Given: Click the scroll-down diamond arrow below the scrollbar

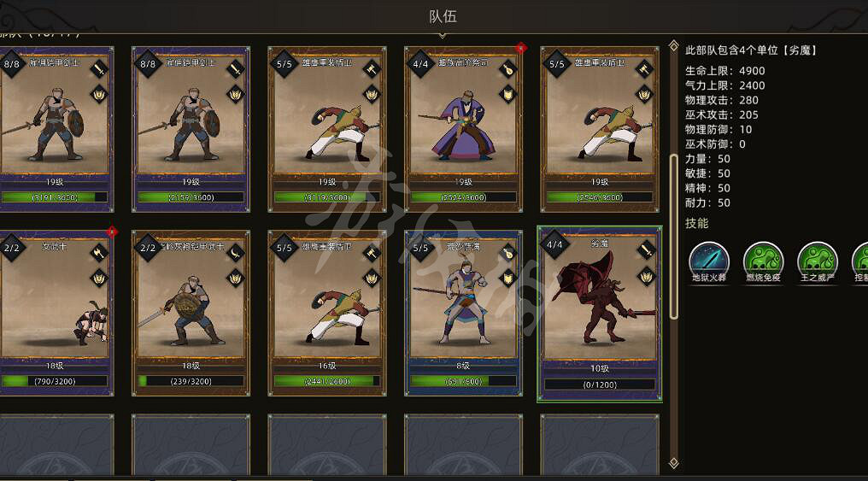Looking at the screenshot, I should click(673, 463).
